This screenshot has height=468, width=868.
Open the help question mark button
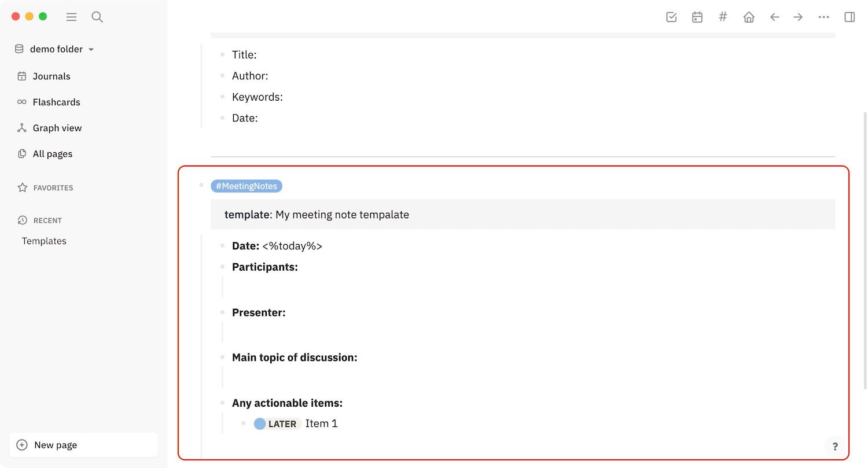[x=834, y=446]
